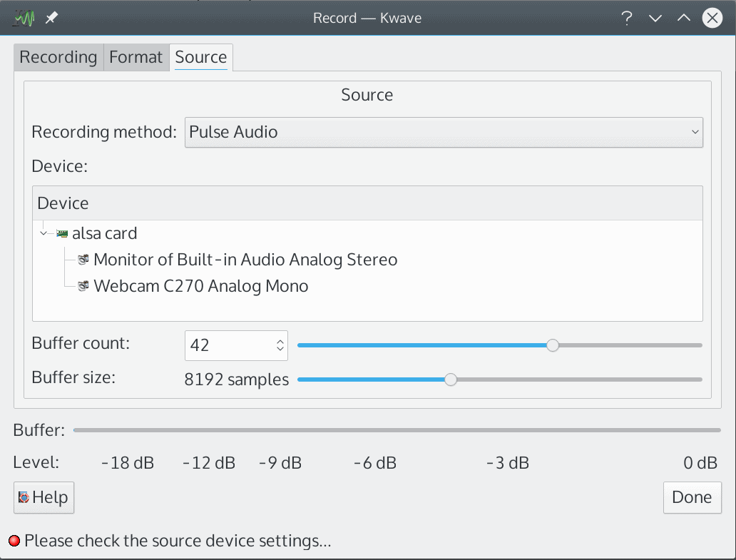
Task: Click the Webcam C270 device icon
Action: (83, 286)
